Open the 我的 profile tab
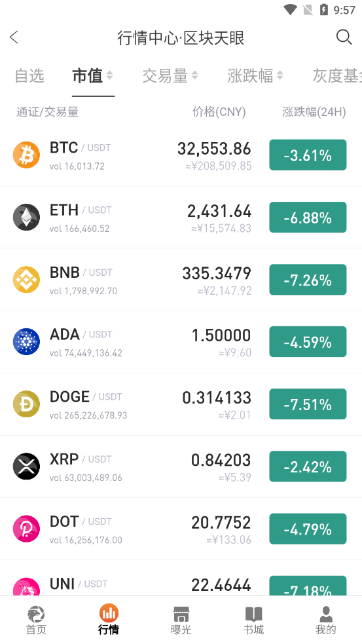The height and width of the screenshot is (644, 362). pos(325,620)
